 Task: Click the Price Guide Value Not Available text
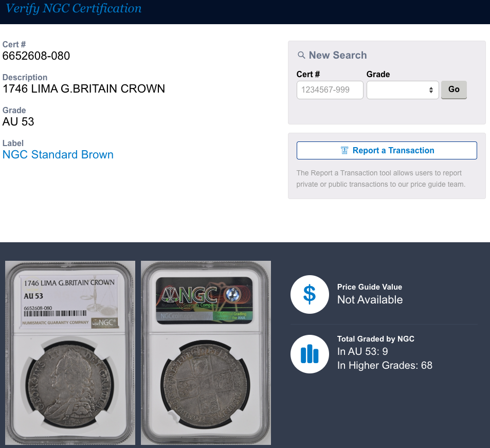(370, 300)
